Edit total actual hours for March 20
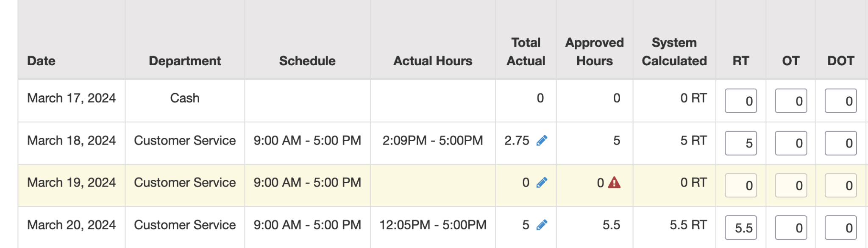 (x=542, y=225)
